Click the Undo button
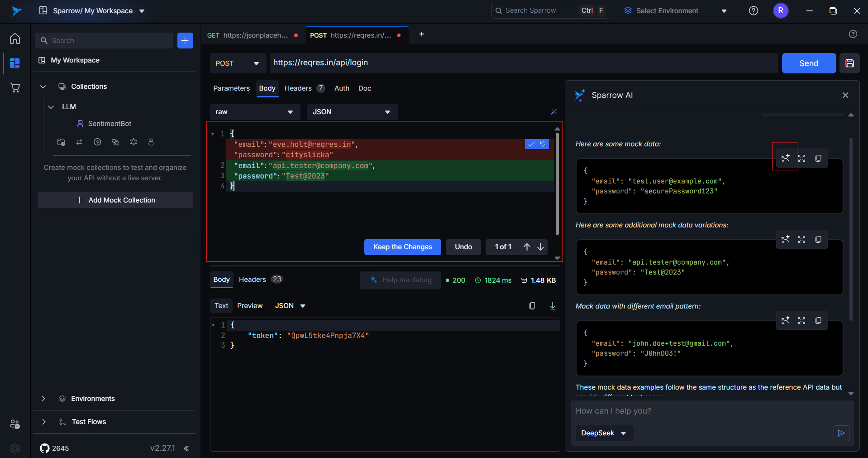The height and width of the screenshot is (458, 868). tap(463, 247)
